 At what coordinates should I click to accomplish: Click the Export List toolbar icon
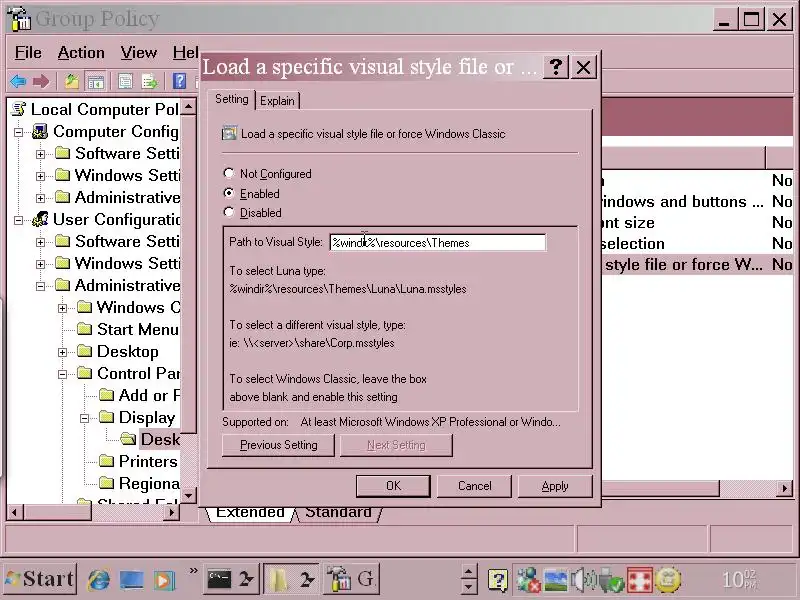click(x=149, y=81)
